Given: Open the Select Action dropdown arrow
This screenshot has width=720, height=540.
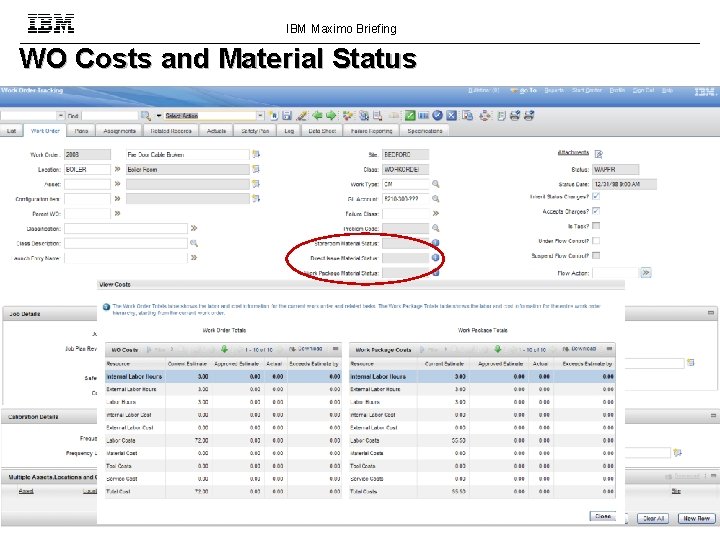Looking at the screenshot, I should pyautogui.click(x=260, y=116).
